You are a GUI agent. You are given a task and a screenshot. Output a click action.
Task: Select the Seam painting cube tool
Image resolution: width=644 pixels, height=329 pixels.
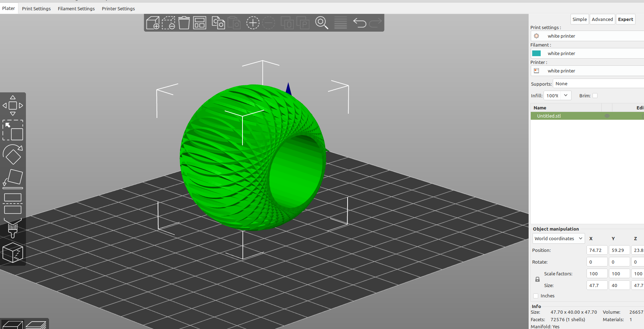(13, 253)
